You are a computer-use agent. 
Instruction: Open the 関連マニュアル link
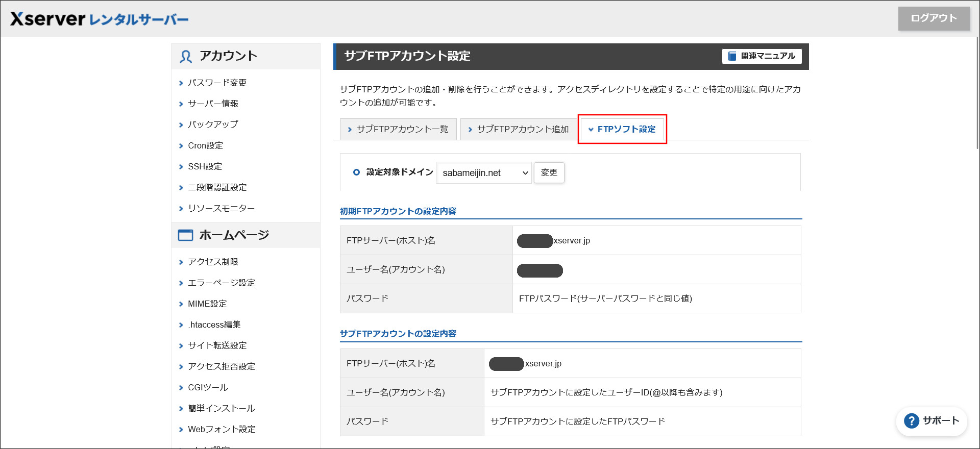click(762, 56)
